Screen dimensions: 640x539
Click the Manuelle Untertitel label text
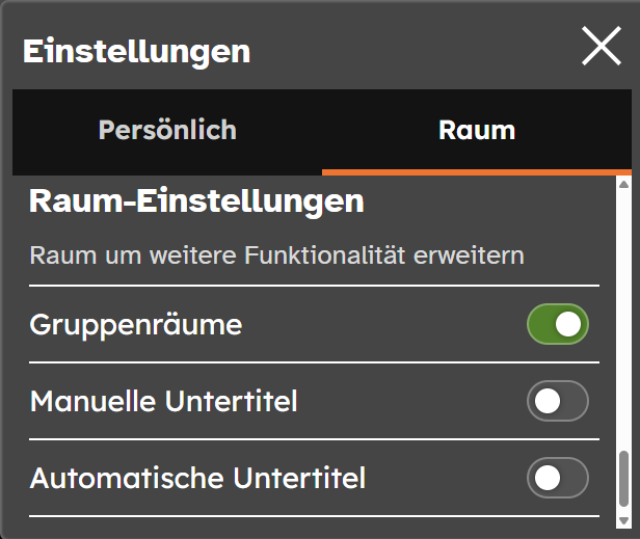coord(164,402)
